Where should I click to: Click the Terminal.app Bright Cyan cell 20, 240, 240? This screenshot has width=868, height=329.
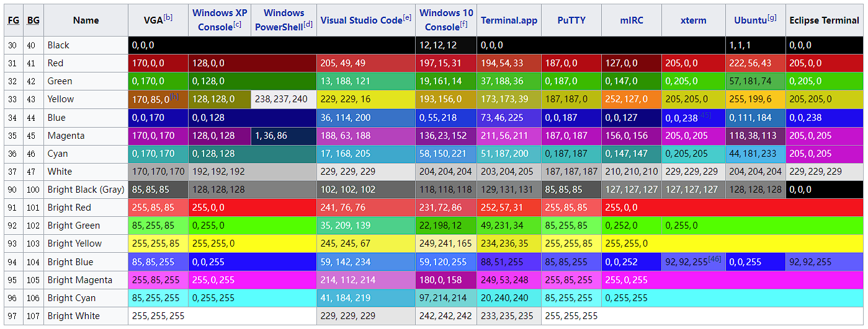click(x=509, y=298)
